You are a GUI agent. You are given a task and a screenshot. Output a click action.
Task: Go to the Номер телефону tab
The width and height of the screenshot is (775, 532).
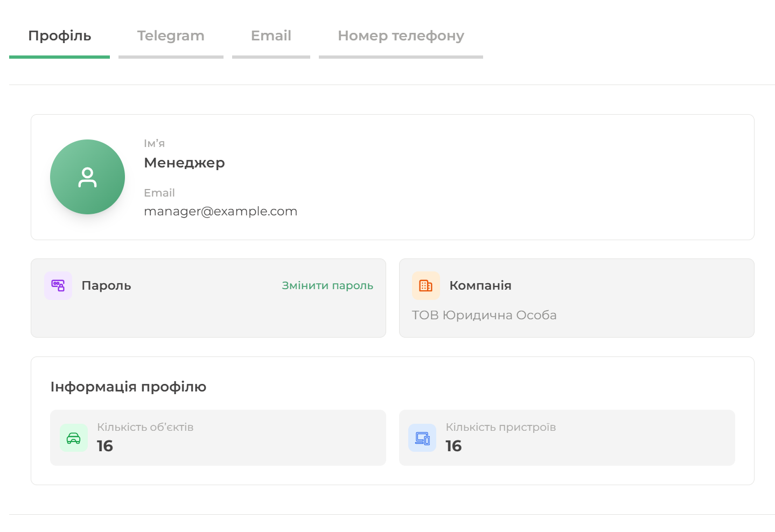point(401,36)
